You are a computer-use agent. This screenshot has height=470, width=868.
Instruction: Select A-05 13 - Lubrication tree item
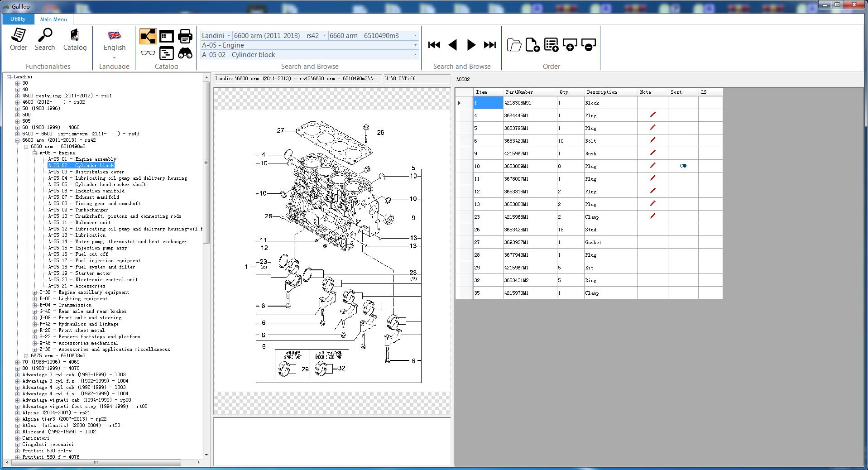click(77, 235)
